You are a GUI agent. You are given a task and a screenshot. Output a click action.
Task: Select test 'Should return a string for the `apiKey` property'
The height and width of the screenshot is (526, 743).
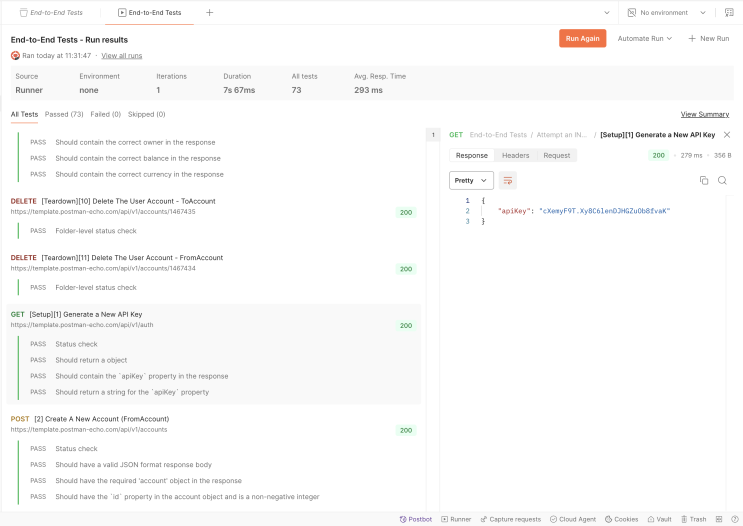click(x=132, y=392)
